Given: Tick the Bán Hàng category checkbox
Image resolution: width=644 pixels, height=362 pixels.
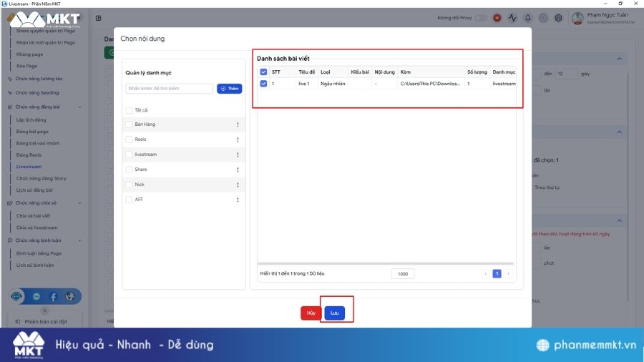Looking at the screenshot, I should point(129,124).
